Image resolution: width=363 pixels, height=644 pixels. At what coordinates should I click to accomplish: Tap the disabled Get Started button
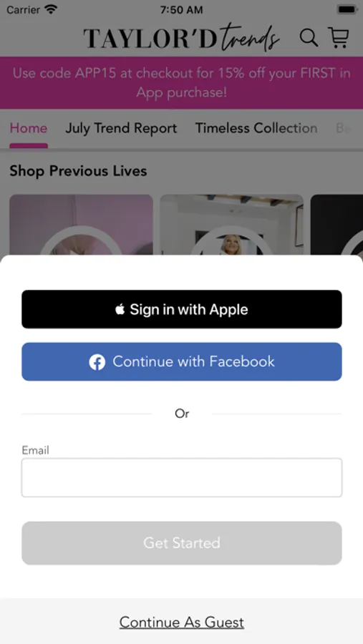coord(182,543)
